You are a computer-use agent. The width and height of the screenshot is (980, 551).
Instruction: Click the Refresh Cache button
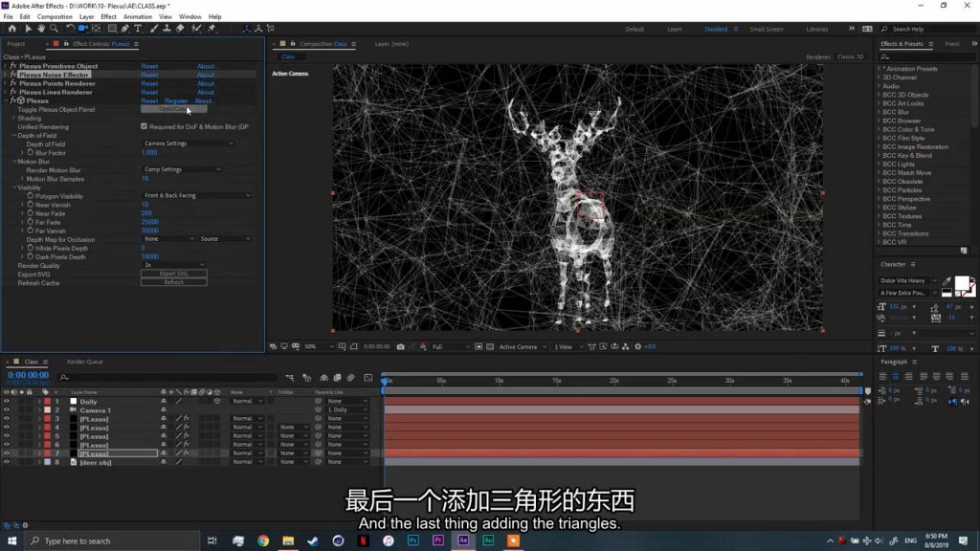click(174, 282)
